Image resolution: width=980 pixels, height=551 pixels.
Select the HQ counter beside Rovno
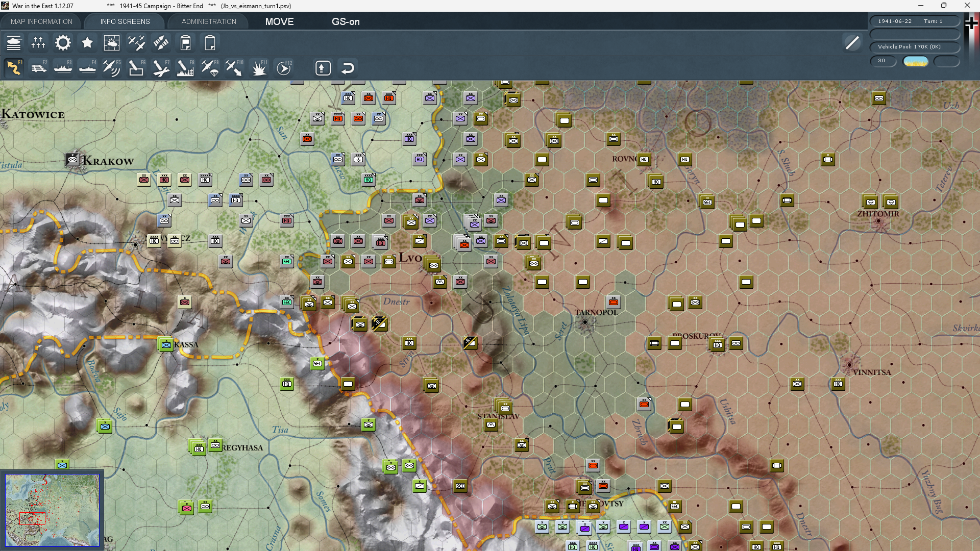click(x=644, y=159)
